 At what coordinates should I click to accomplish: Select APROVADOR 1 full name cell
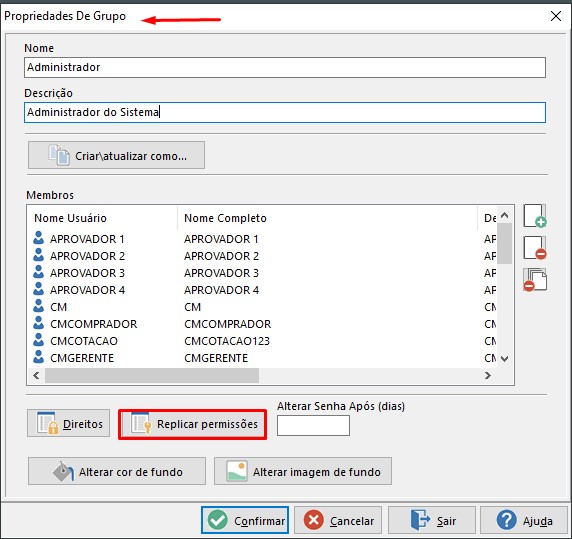coord(221,239)
